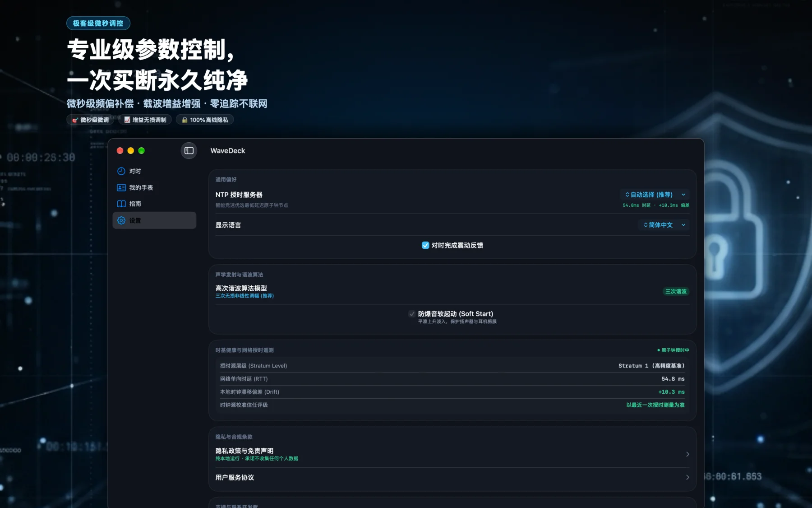Click the 54.8ms 时延 latency readout
The image size is (812, 508).
pyautogui.click(x=637, y=205)
